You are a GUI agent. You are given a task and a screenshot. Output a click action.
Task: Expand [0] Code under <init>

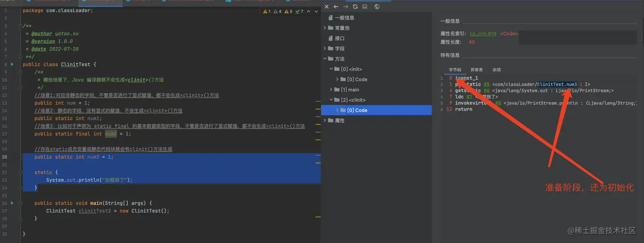(337, 80)
